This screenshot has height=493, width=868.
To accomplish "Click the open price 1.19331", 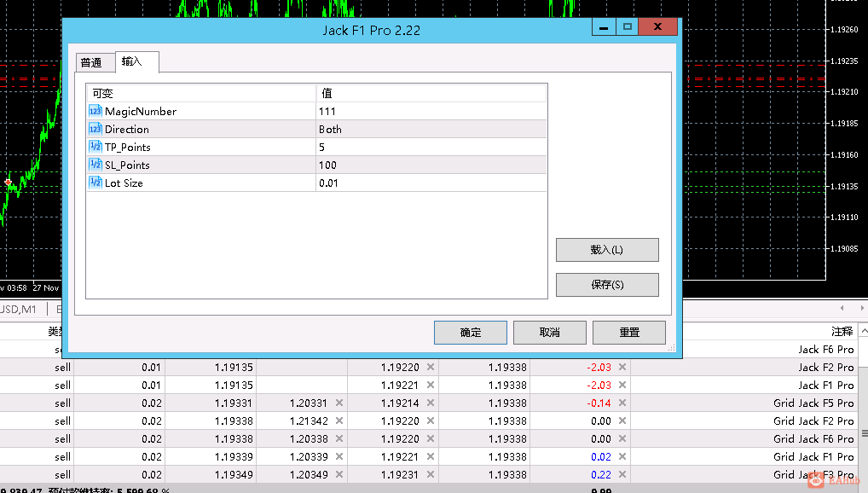I will pos(234,403).
